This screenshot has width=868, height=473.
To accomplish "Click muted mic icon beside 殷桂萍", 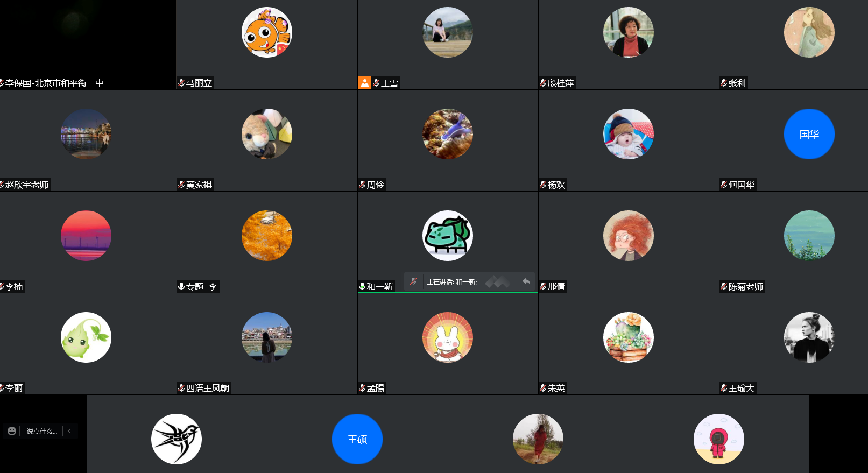I will [544, 83].
